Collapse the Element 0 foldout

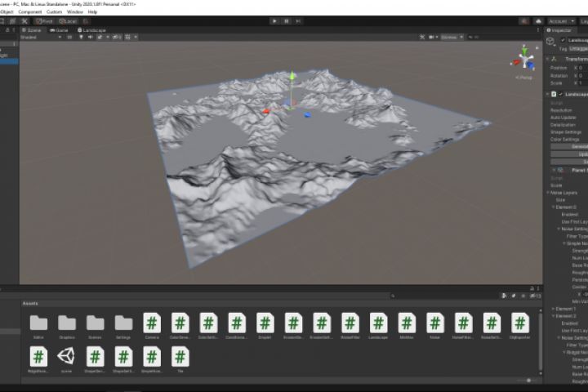click(x=553, y=207)
